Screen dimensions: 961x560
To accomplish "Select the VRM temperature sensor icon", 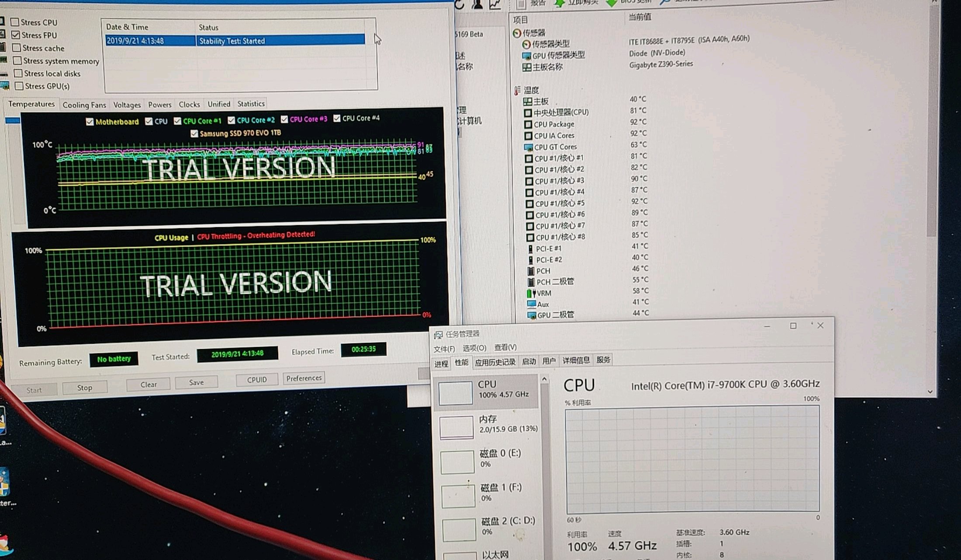I will [x=531, y=293].
